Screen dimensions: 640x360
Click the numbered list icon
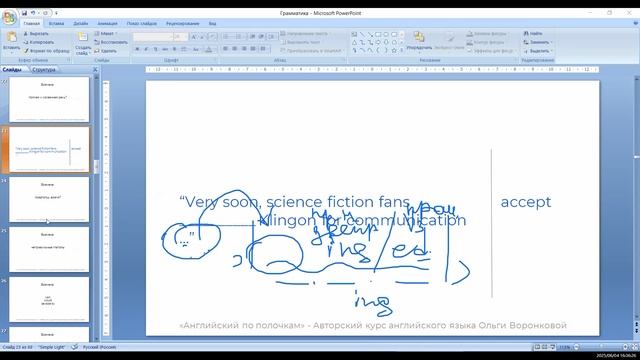(x=239, y=36)
